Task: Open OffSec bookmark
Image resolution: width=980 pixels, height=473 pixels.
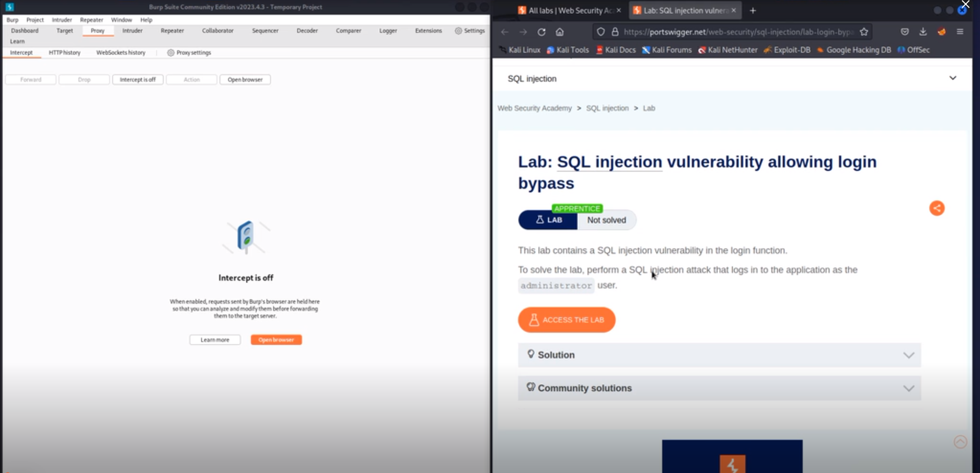Action: [914, 50]
